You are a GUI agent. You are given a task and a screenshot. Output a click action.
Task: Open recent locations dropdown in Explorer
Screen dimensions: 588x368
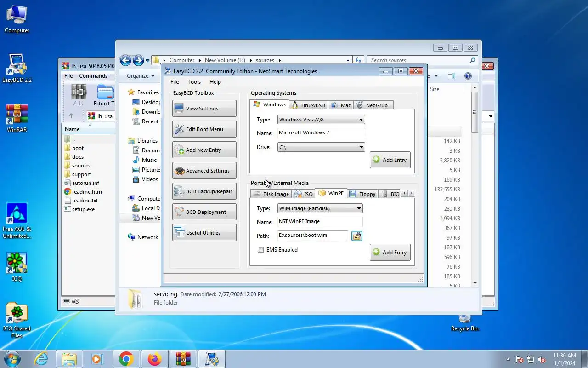click(x=148, y=60)
